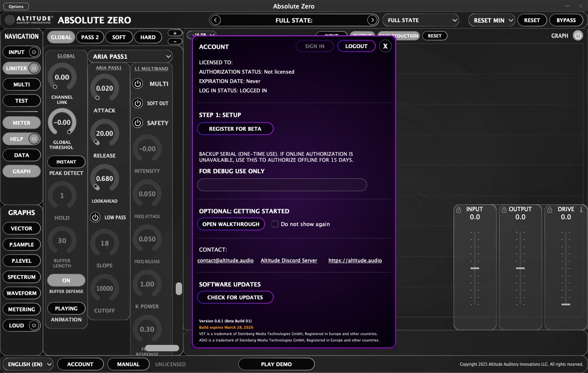Click the debug serial input field

point(282,185)
